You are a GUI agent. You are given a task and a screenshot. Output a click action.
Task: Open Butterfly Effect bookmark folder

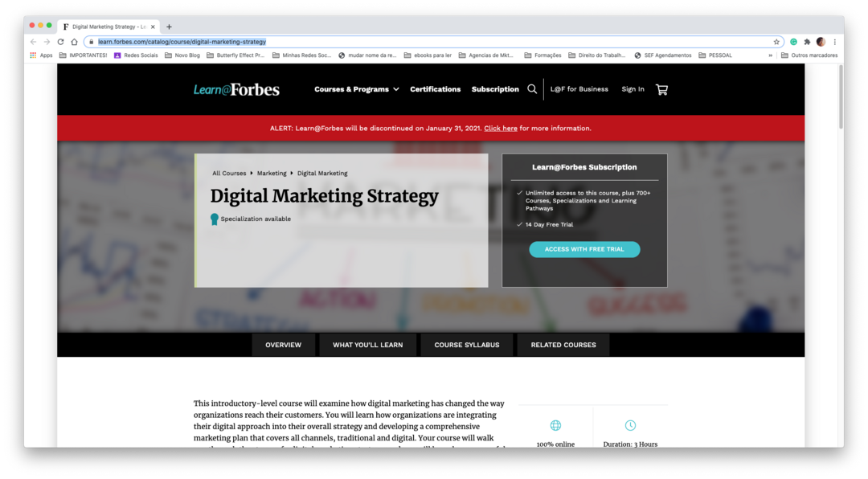235,55
